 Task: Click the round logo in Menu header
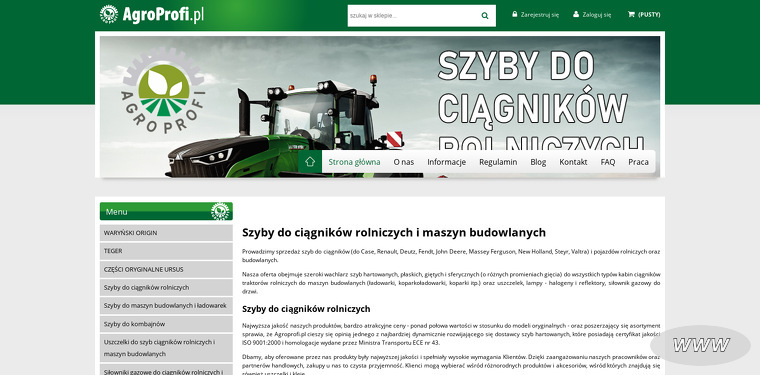click(220, 211)
